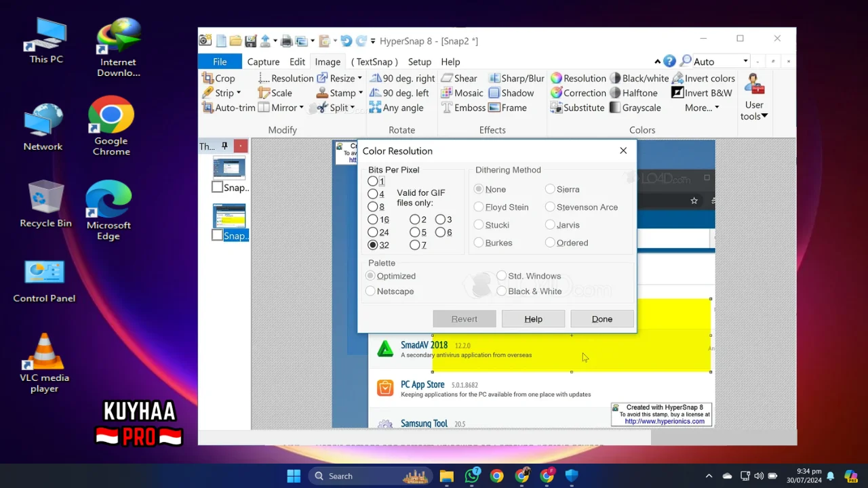Open a file with the folder icon
The height and width of the screenshot is (488, 868).
[x=235, y=41]
